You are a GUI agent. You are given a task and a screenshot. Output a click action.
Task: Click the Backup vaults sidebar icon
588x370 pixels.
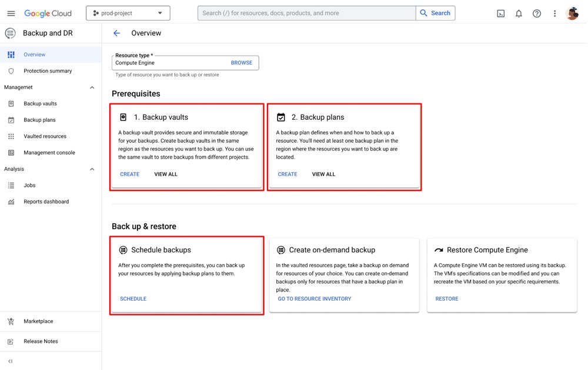[11, 104]
